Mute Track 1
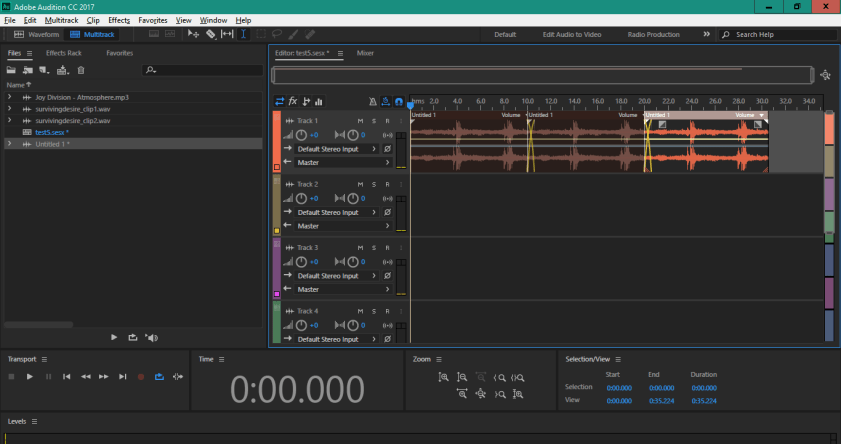Screen dimensions: 841x444 point(360,121)
